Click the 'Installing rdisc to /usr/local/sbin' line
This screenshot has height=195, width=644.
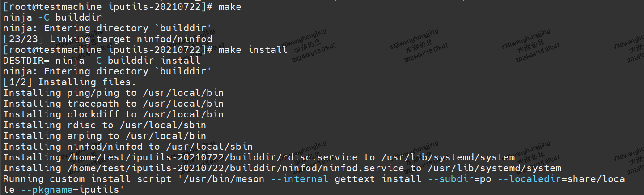105,125
